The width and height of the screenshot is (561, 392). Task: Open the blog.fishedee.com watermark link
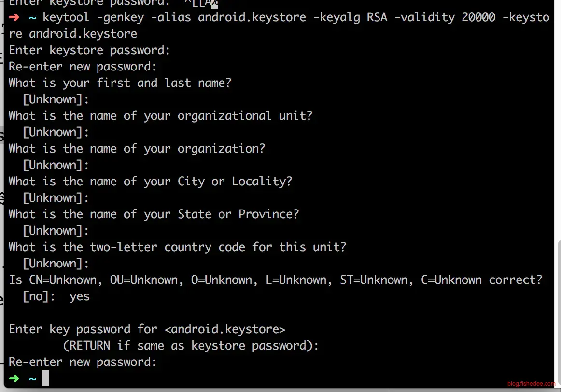point(531,384)
